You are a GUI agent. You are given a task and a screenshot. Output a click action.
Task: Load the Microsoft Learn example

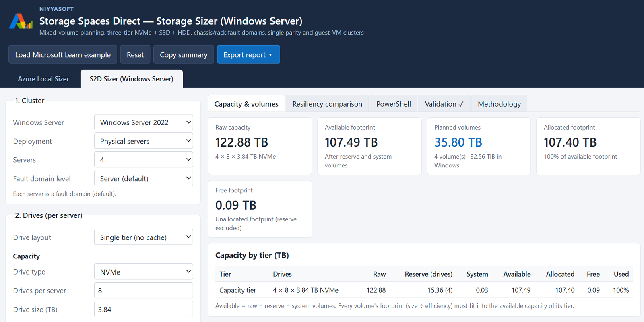coord(63,54)
